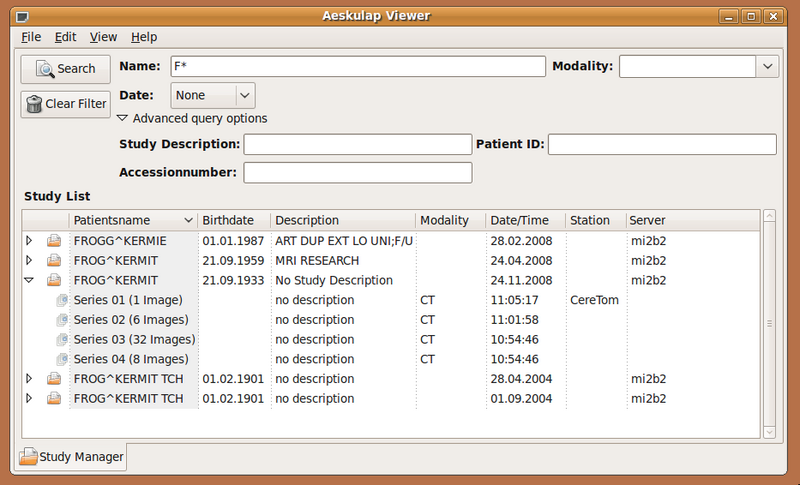Collapse the expanded FROG^KERMIT 21.09.1933 study

point(29,281)
